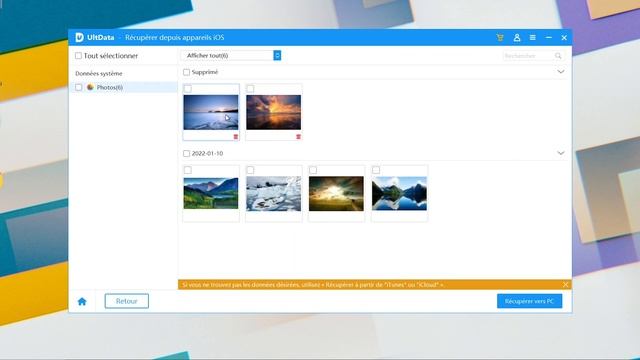640x360 pixels.
Task: Go to home screen icon
Action: point(82,301)
